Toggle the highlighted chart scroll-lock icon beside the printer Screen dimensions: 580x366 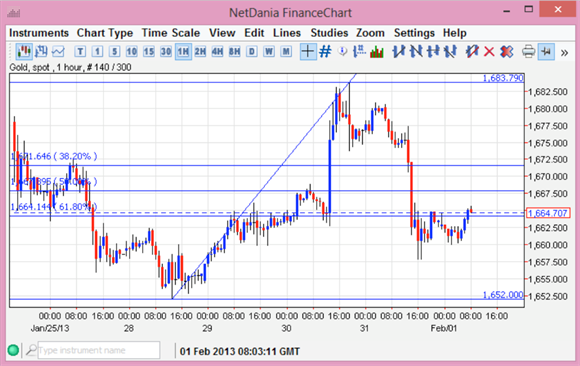point(546,51)
